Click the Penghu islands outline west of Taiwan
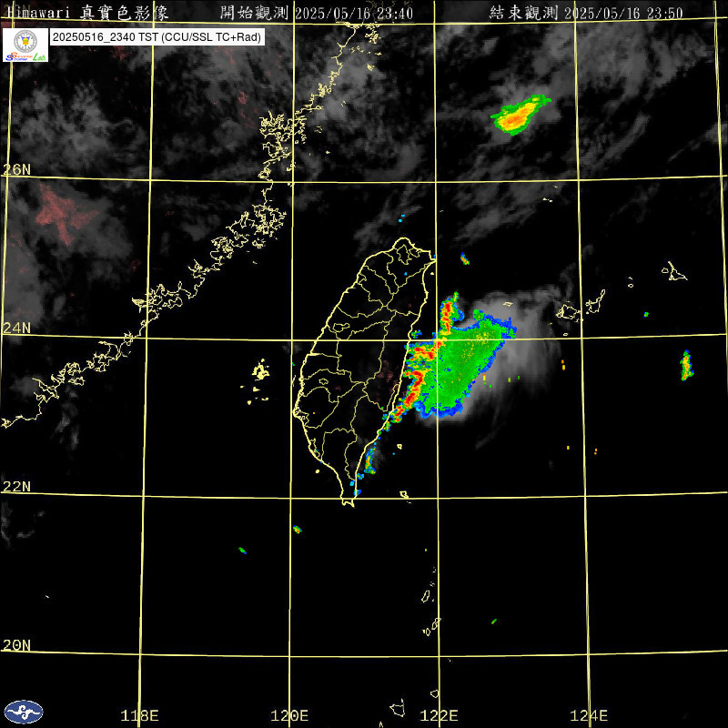 (x=258, y=380)
